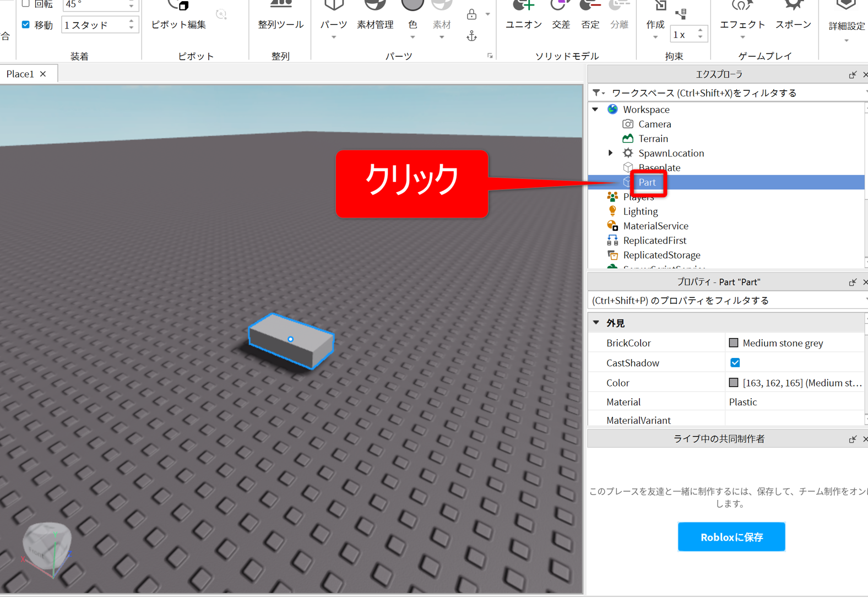
Task: Click the BrickColor Medium stone grey swatch
Action: tap(734, 343)
